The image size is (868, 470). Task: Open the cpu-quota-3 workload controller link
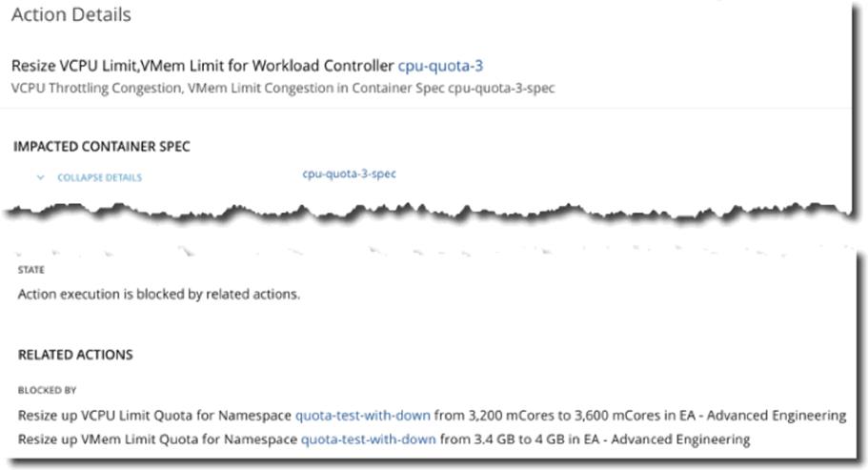tap(440, 66)
